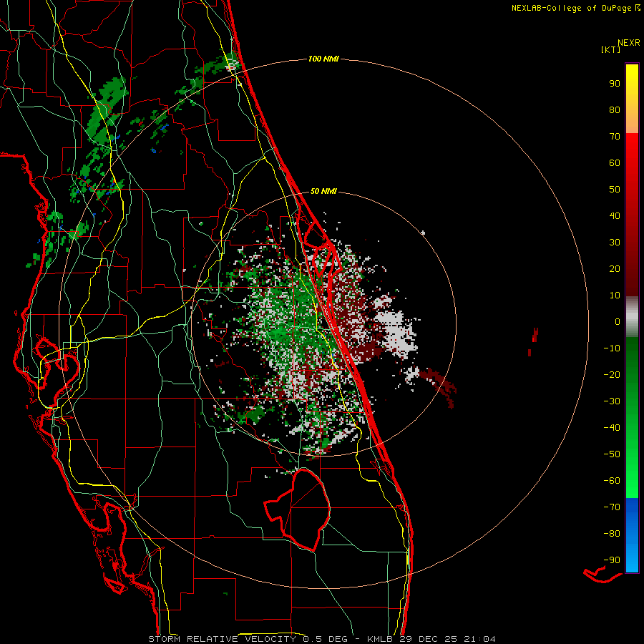Click the 100 NMI range ring label
Image resolution: width=644 pixels, height=644 pixels.
tap(323, 59)
